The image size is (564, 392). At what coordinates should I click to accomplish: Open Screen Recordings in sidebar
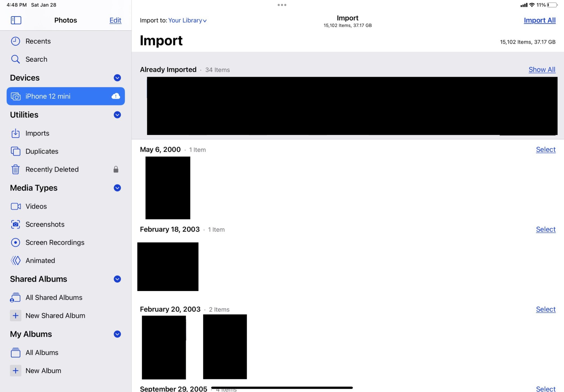[55, 242]
